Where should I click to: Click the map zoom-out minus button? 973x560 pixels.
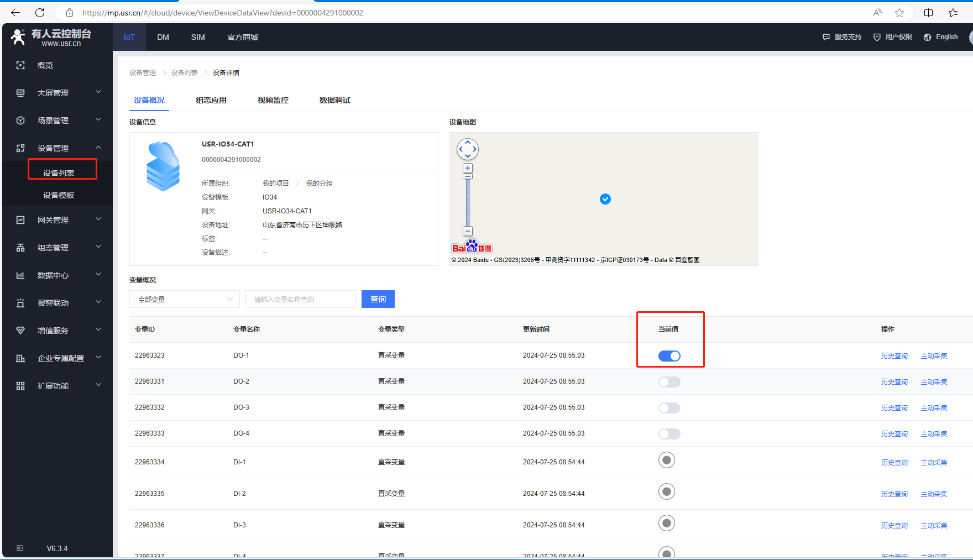(x=468, y=231)
